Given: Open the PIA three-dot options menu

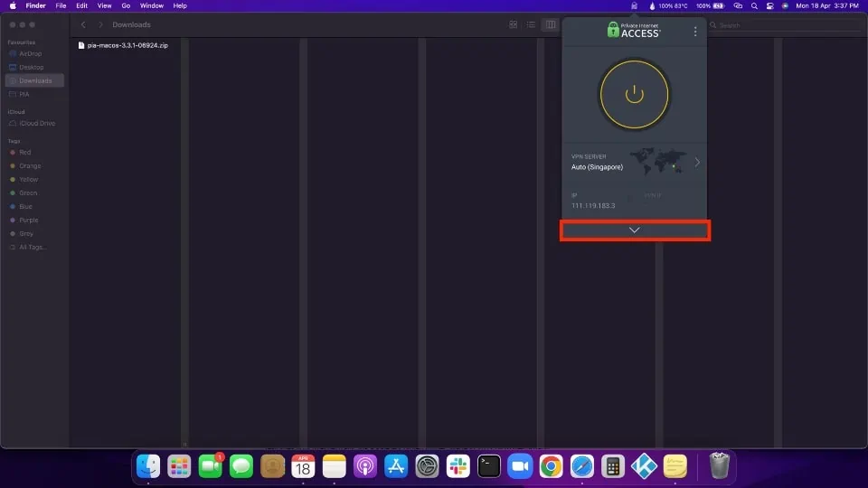Looking at the screenshot, I should click(x=694, y=32).
